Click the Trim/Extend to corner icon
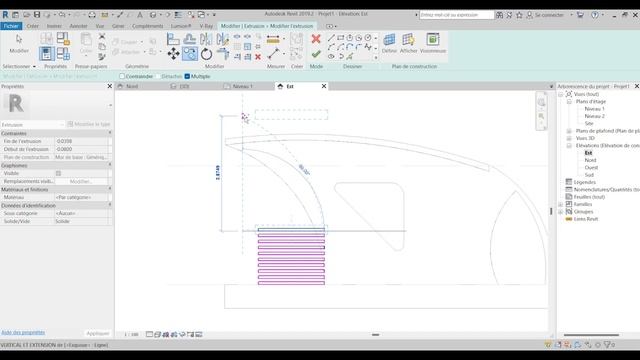 (x=223, y=53)
